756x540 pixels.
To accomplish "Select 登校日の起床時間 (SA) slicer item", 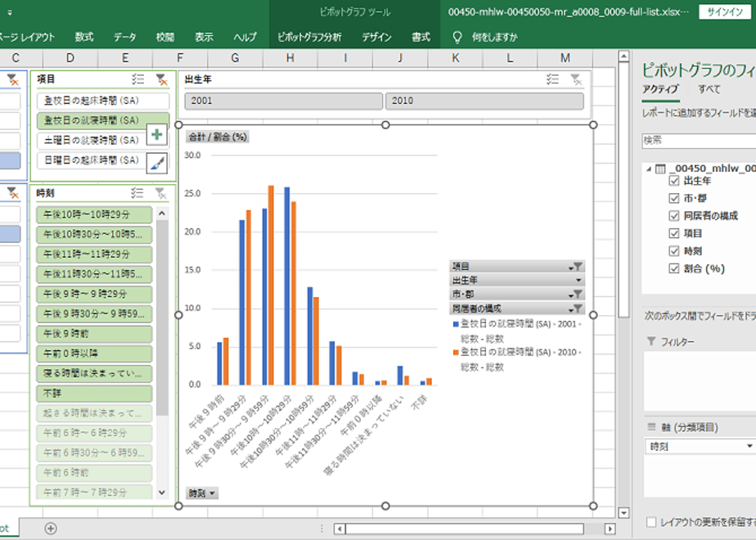I will (x=103, y=101).
